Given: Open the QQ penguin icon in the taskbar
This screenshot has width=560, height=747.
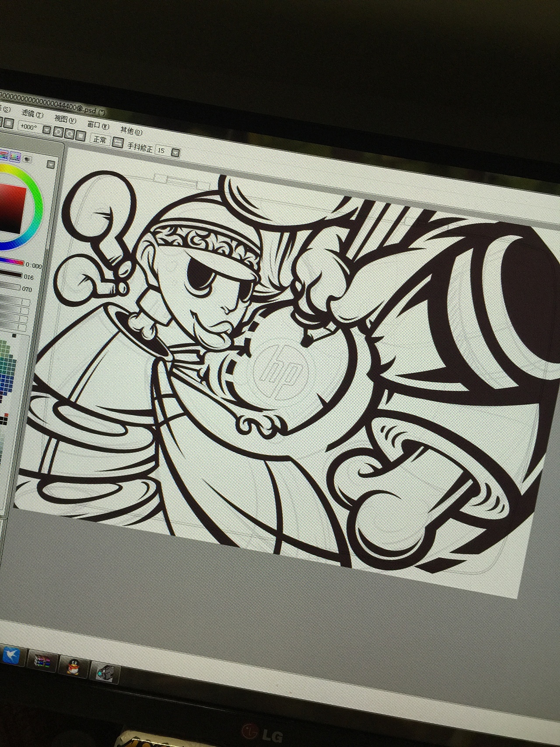Looking at the screenshot, I should [x=73, y=666].
